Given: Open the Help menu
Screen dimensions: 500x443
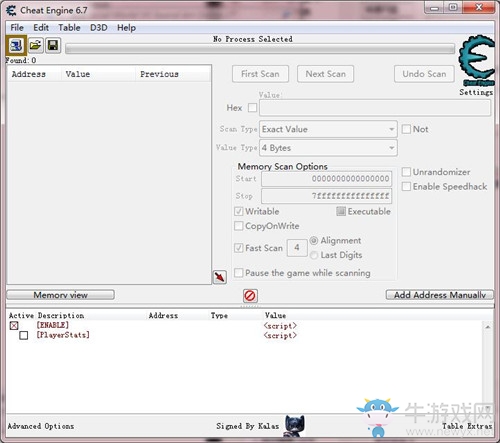Looking at the screenshot, I should pos(126,28).
